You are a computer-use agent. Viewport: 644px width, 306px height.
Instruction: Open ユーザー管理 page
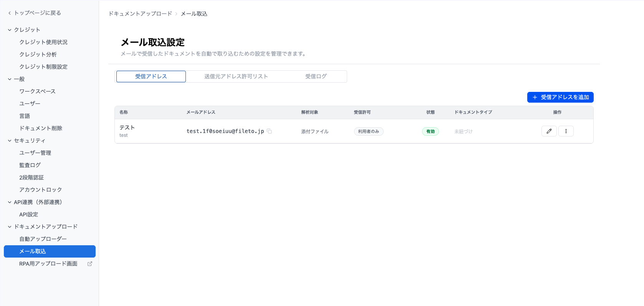pyautogui.click(x=35, y=153)
